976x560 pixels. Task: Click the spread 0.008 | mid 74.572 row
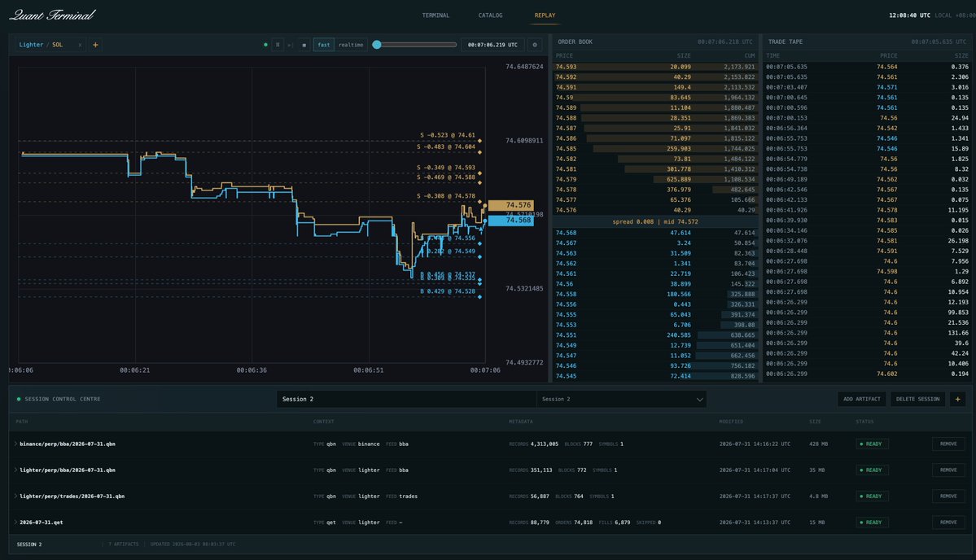pos(654,222)
